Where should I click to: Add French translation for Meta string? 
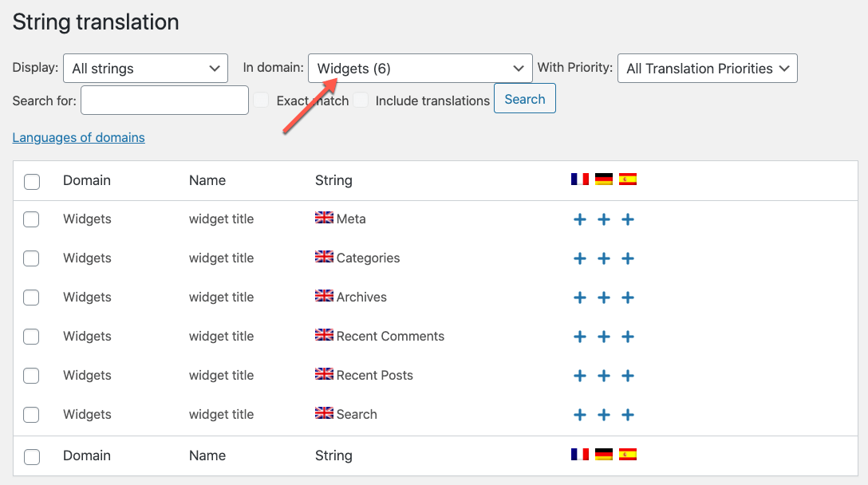point(580,219)
